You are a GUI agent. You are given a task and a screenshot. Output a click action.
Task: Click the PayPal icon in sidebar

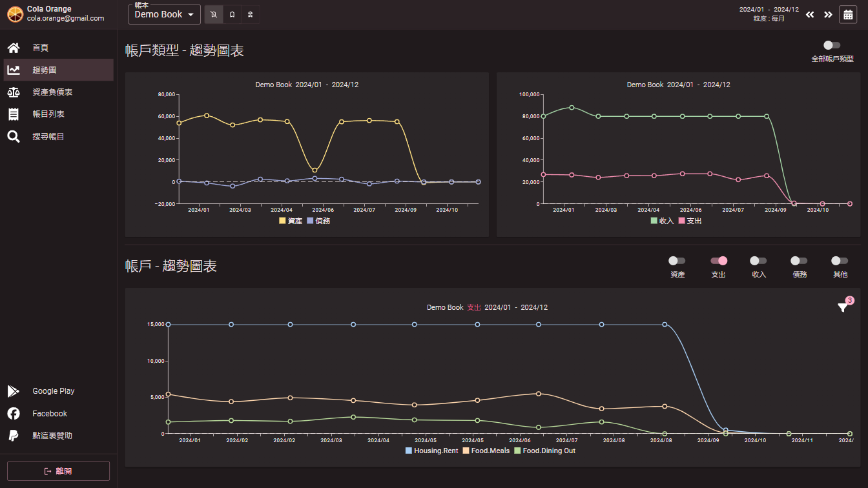13,436
